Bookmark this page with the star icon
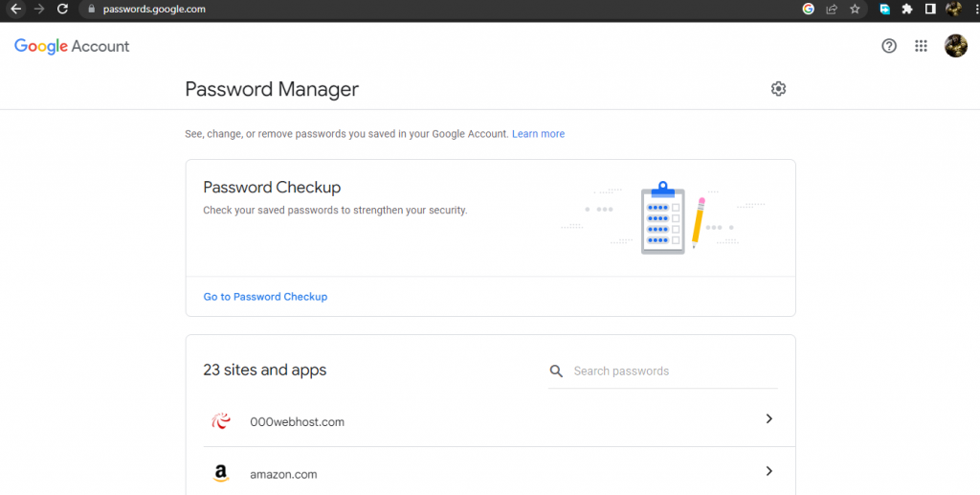 point(855,9)
